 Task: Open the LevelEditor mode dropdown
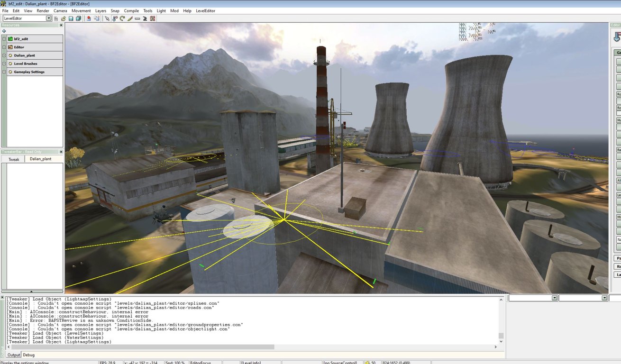coord(48,18)
